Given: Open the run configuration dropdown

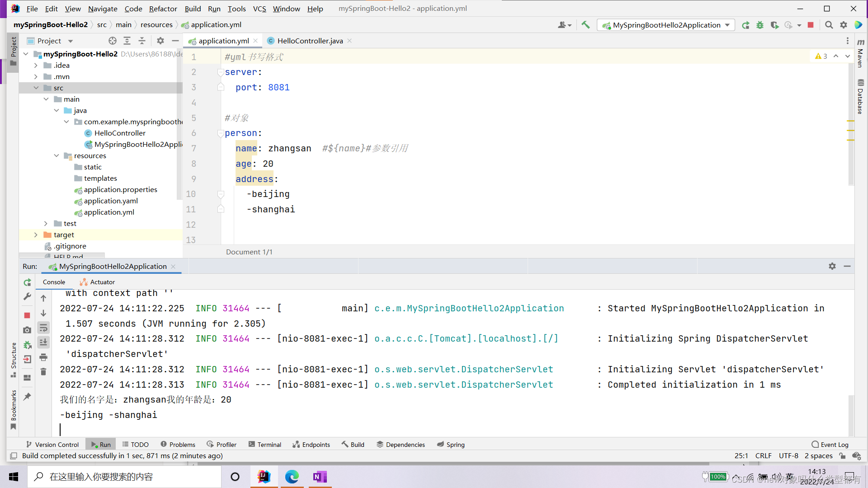Looking at the screenshot, I should pos(665,25).
